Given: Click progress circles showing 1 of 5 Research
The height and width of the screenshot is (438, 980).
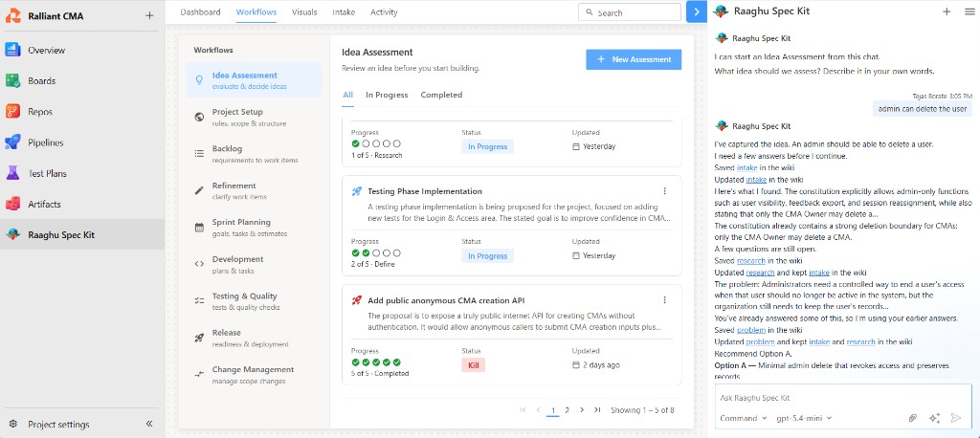Looking at the screenshot, I should tap(375, 143).
